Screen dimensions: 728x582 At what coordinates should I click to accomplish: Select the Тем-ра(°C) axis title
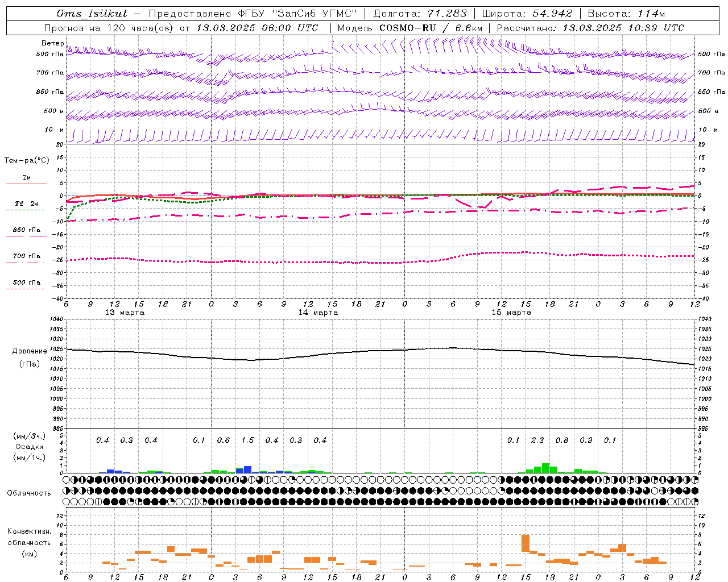(27, 161)
